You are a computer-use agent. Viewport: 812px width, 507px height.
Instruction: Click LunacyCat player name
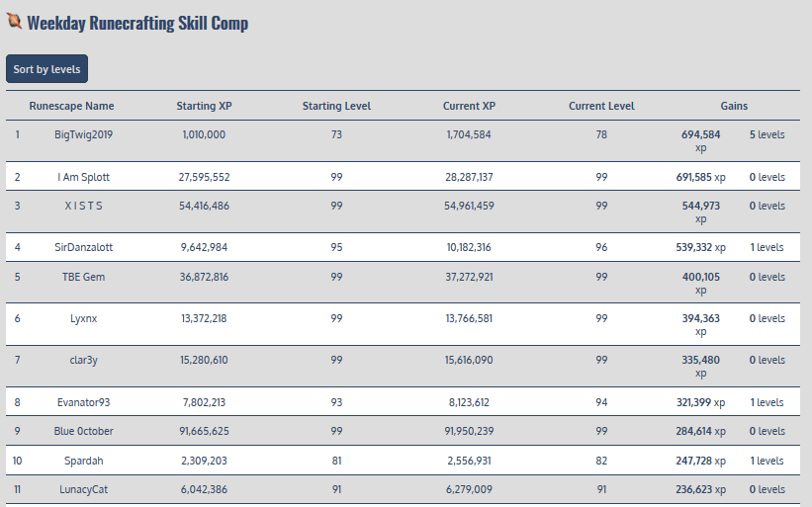pyautogui.click(x=83, y=489)
